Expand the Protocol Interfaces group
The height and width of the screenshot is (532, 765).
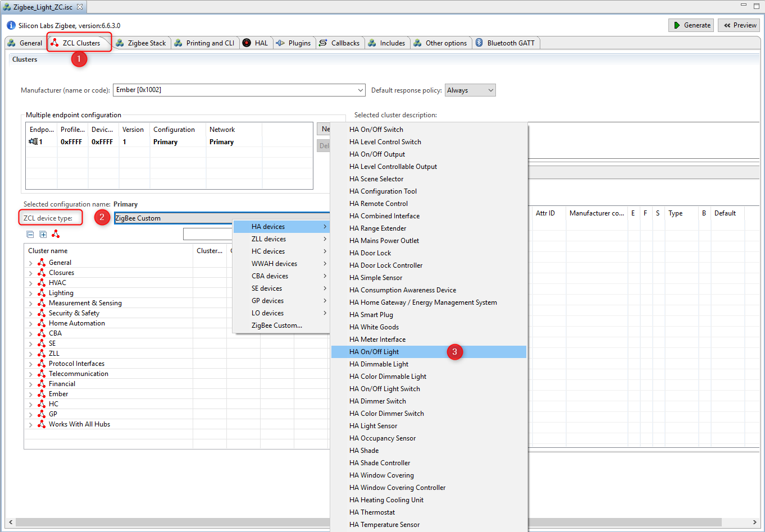pyautogui.click(x=31, y=364)
